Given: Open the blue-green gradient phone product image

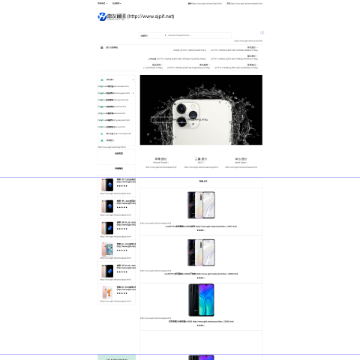Looking at the screenshot, I should coord(201,300).
